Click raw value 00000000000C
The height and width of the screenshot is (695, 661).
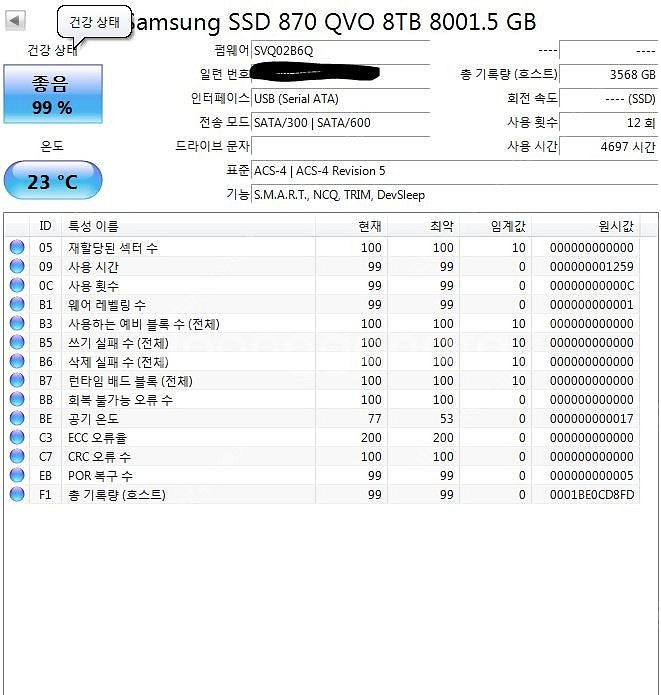point(592,286)
